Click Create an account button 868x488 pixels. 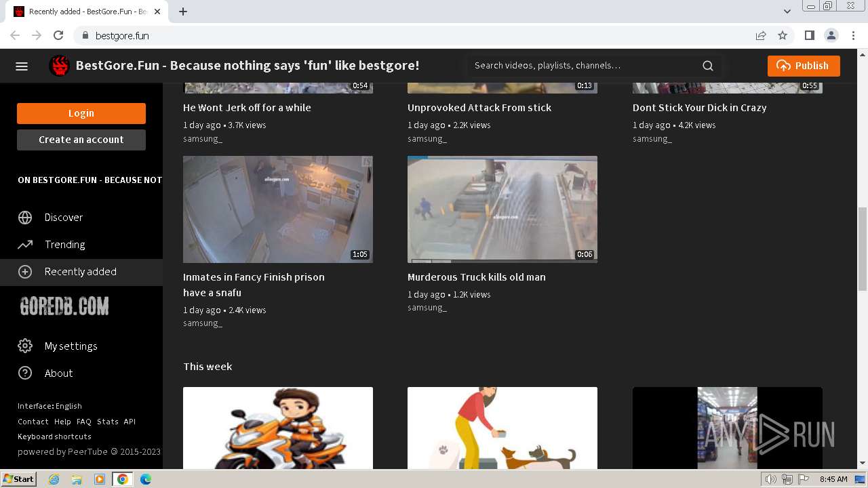pyautogui.click(x=81, y=140)
